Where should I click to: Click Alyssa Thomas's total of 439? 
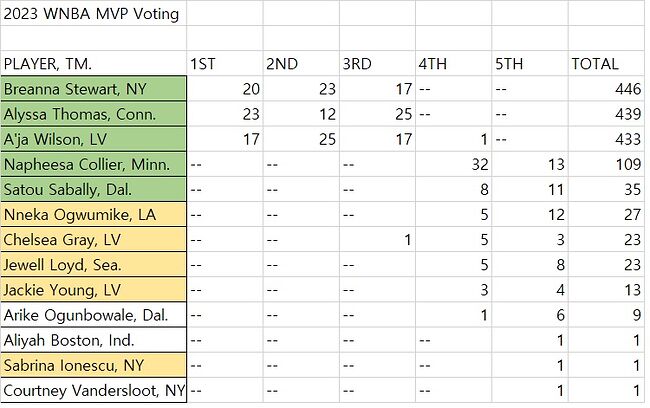(x=606, y=114)
